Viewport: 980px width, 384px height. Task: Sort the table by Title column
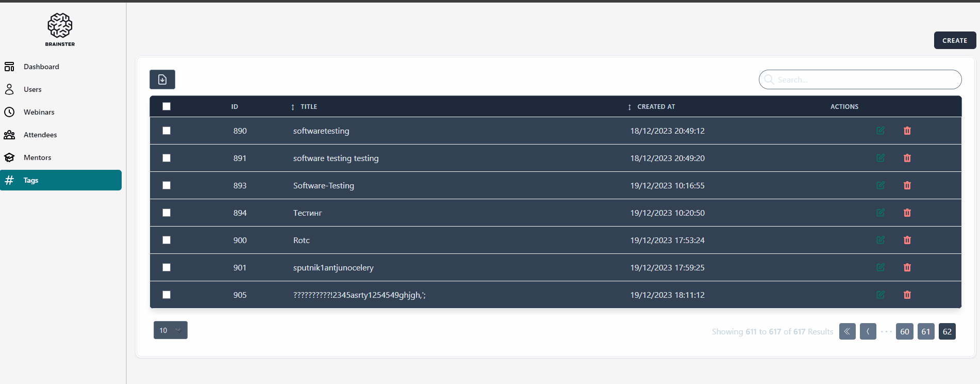pos(308,107)
